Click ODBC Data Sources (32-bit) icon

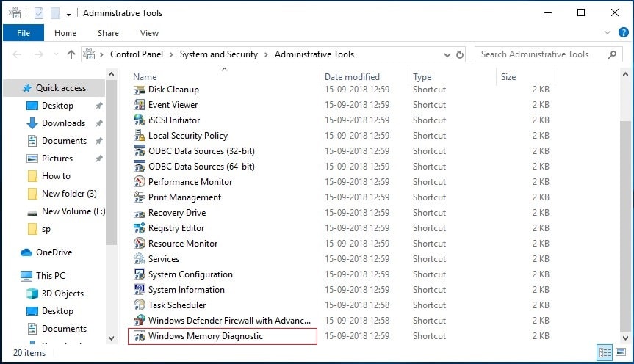tap(139, 151)
